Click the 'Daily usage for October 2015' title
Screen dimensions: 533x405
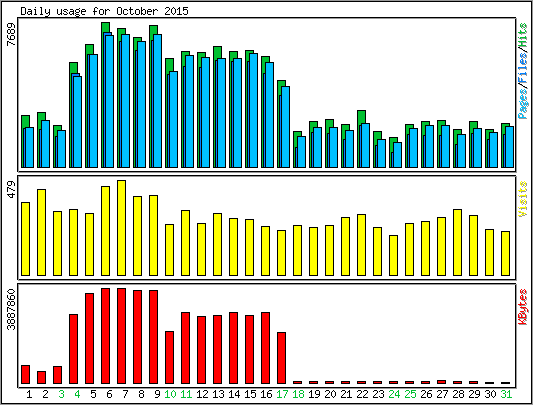pos(104,11)
